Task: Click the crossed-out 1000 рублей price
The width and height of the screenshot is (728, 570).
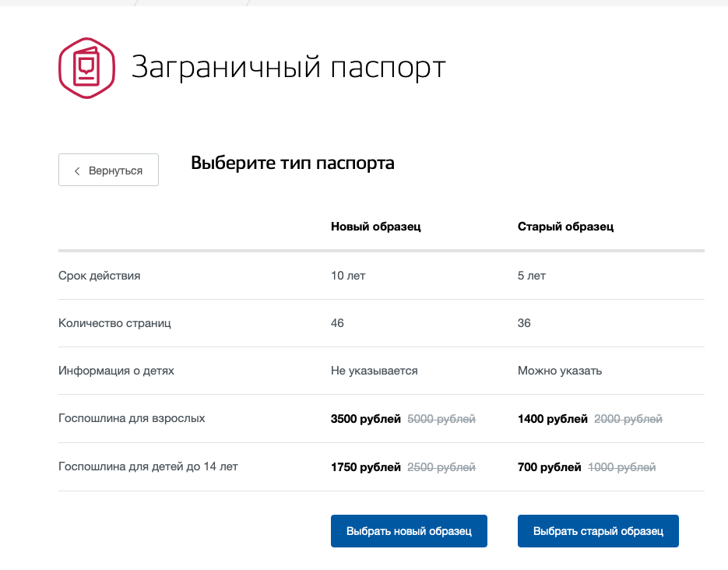Action: click(x=622, y=467)
